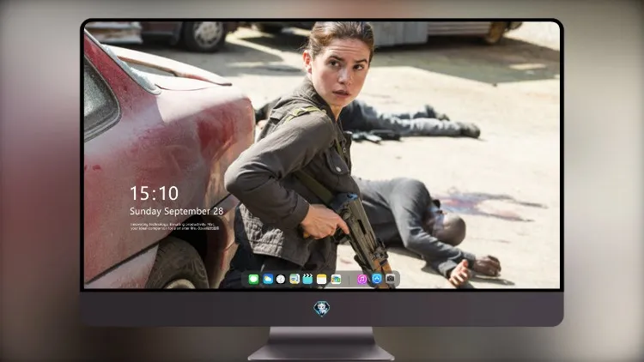
Task: Launch the teal clapperboard video app
Action: [x=308, y=280]
